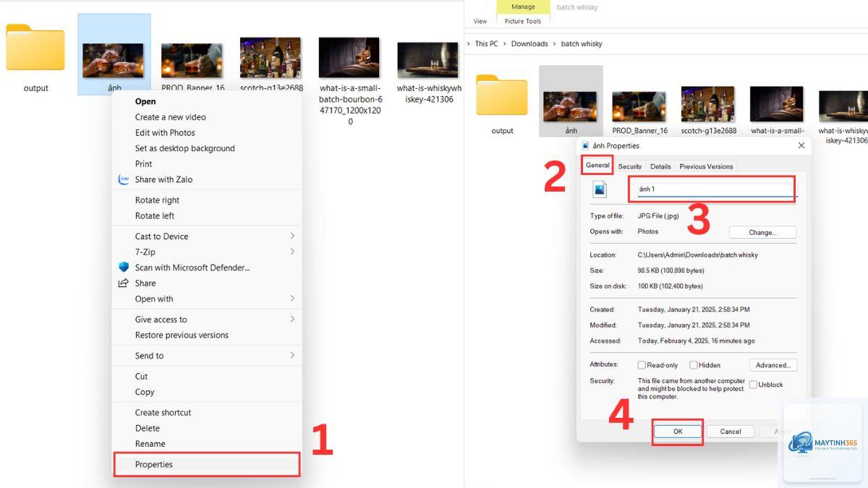Expand the Send to submenu arrow
Image resolution: width=868 pixels, height=488 pixels.
pos(292,356)
